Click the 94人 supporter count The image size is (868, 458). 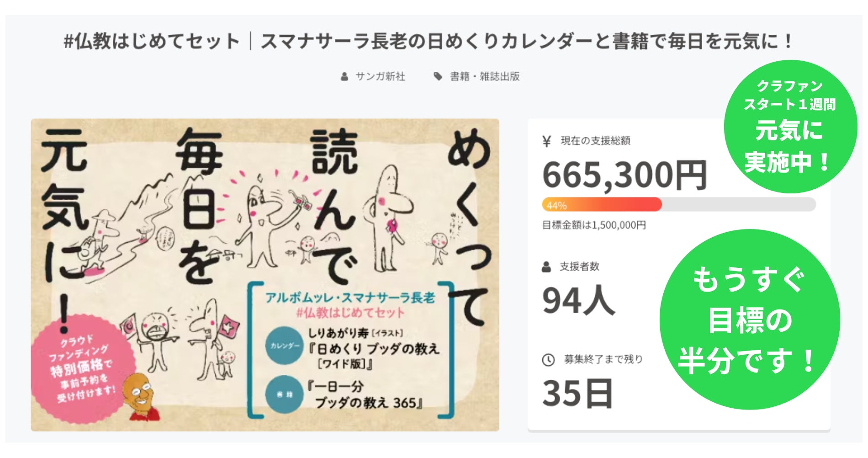[x=578, y=301]
